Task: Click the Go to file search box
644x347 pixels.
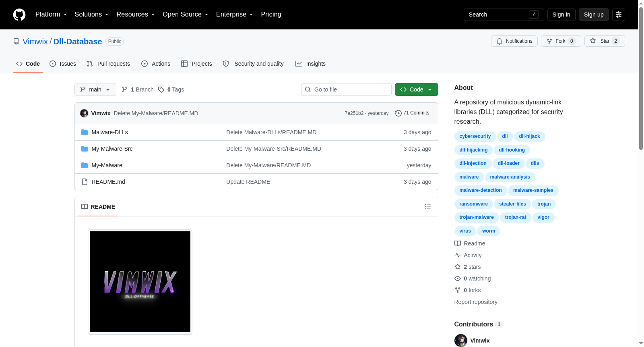Action: click(346, 89)
